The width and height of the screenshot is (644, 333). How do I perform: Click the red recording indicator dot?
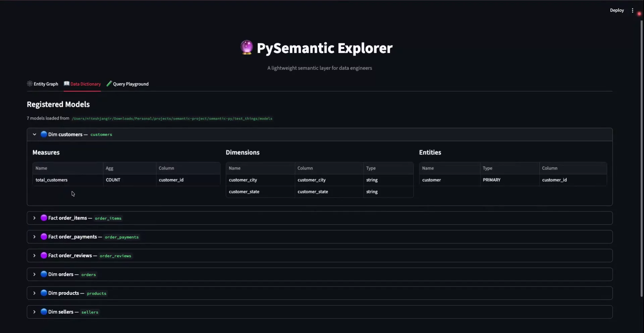[x=639, y=14]
